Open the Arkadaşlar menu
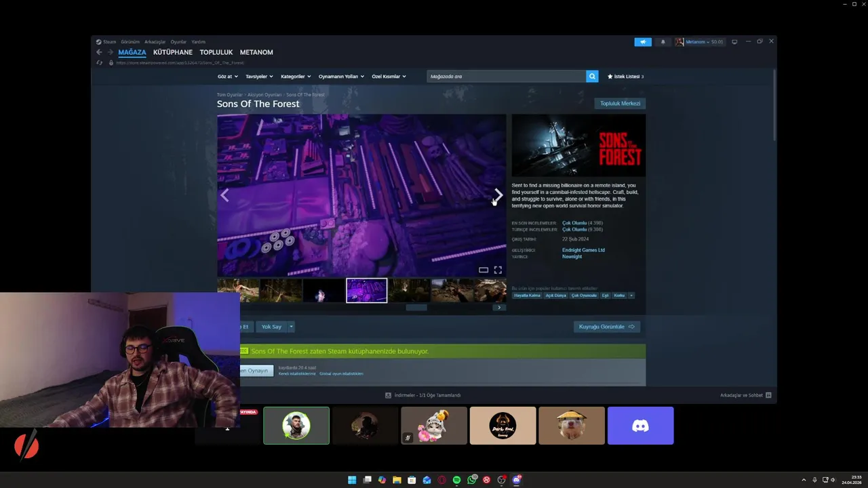868x488 pixels. (155, 42)
